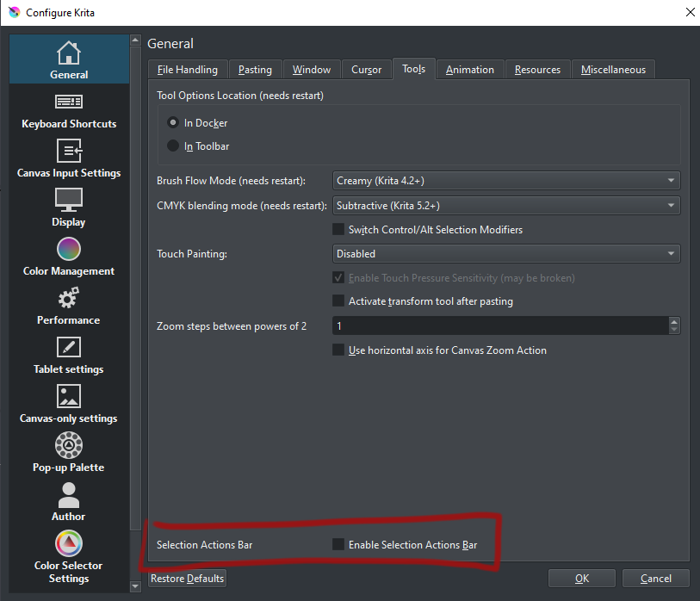
Task: Click the OK button
Action: 582,579
